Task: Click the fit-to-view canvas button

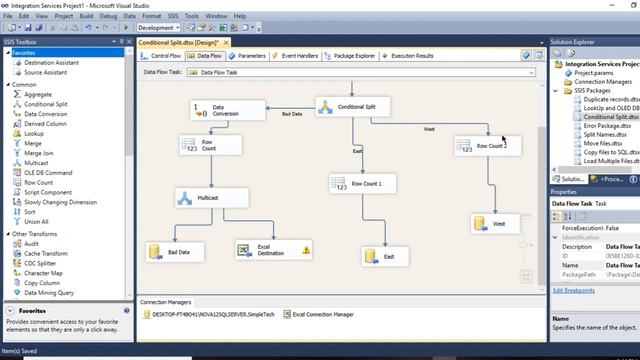Action: [x=526, y=277]
